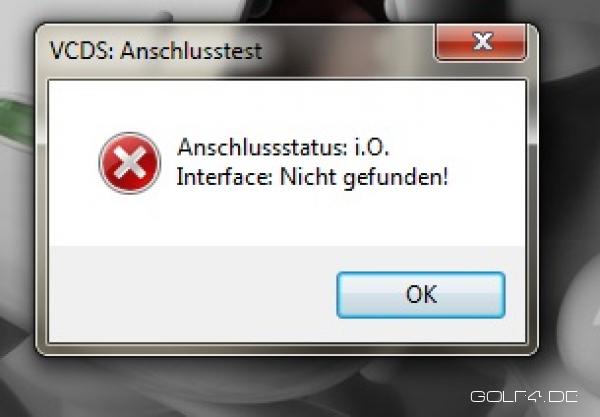Close the VCDS Anschlusstest dialog via red X
The height and width of the screenshot is (417, 600).
tap(481, 42)
